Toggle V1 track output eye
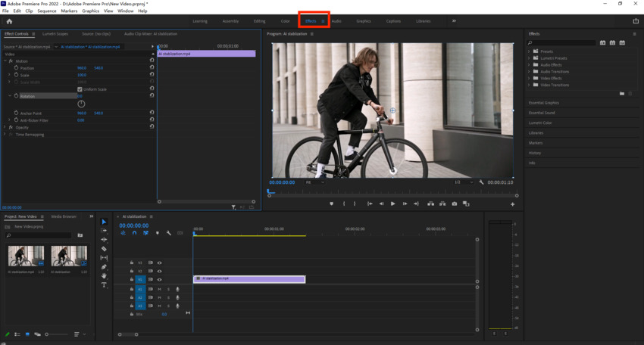 (x=159, y=280)
